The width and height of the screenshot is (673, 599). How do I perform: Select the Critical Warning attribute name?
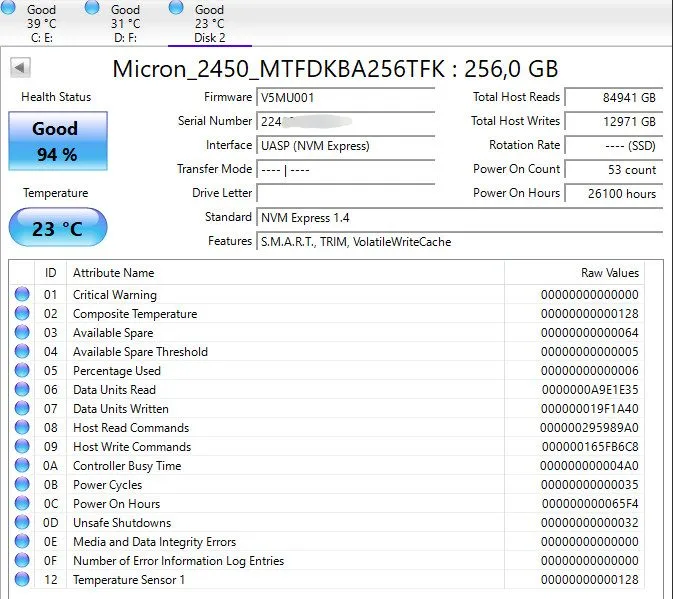[115, 295]
